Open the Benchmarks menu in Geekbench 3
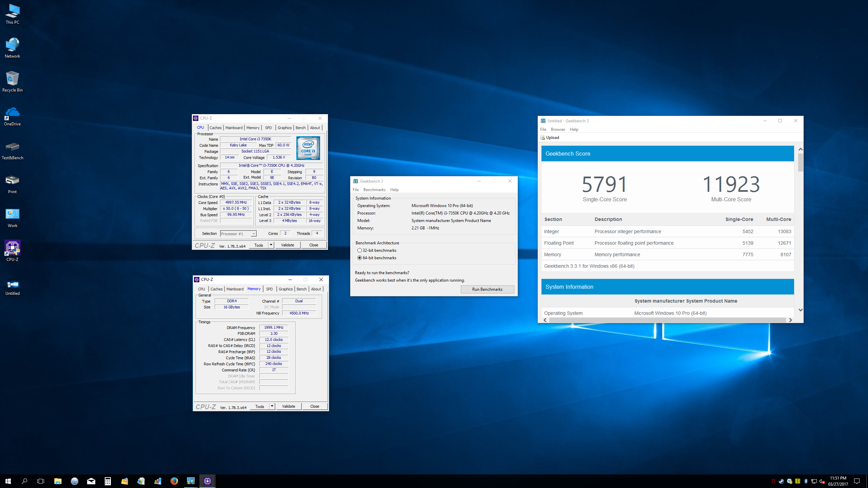 [x=374, y=190]
